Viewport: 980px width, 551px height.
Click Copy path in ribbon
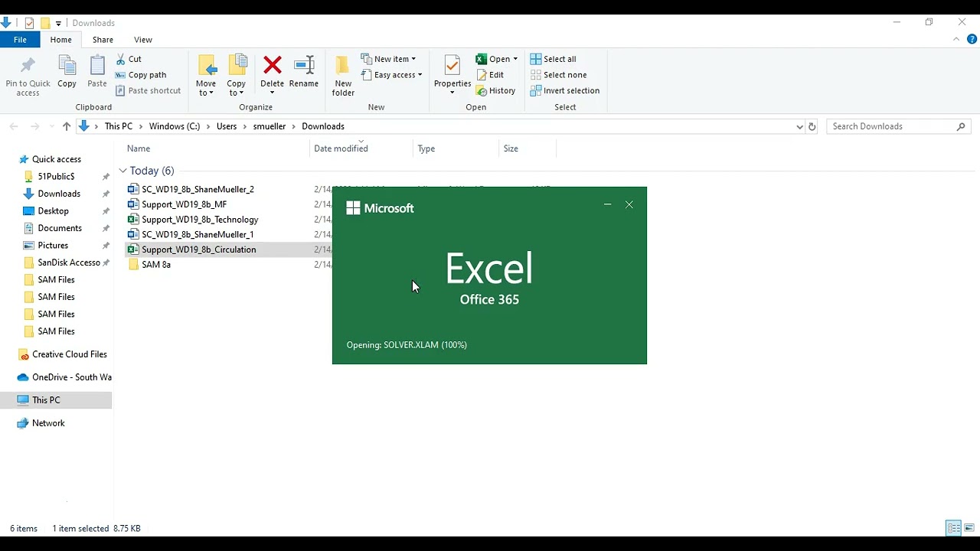pos(141,75)
